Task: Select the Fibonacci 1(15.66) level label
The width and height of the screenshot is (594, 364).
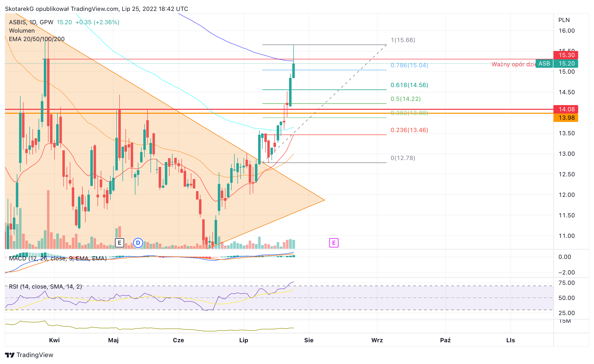Action: coord(403,40)
